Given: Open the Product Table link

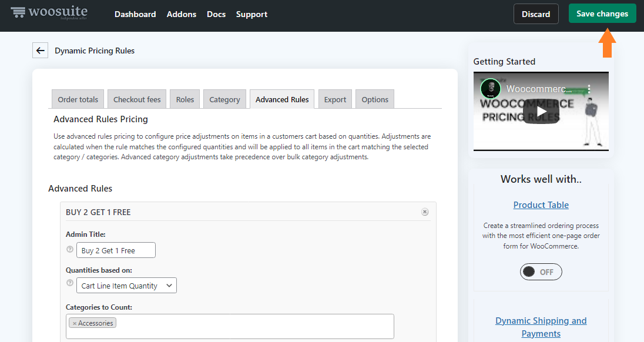Looking at the screenshot, I should (541, 205).
